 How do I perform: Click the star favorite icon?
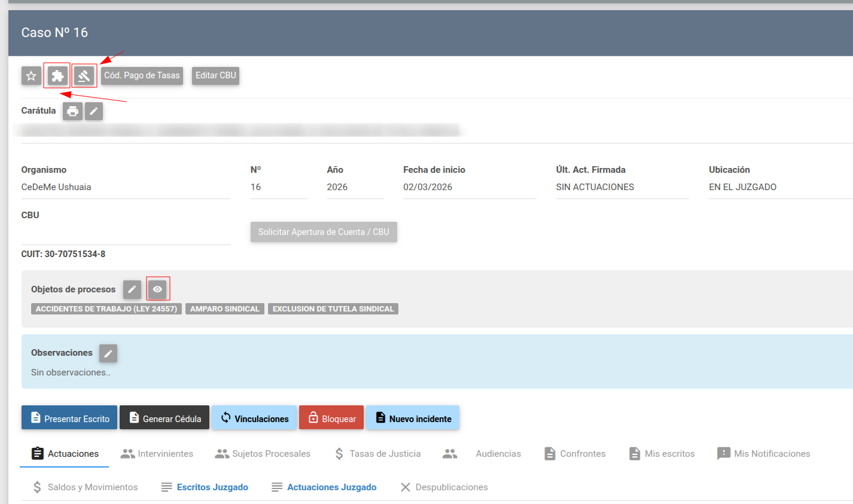coord(31,76)
